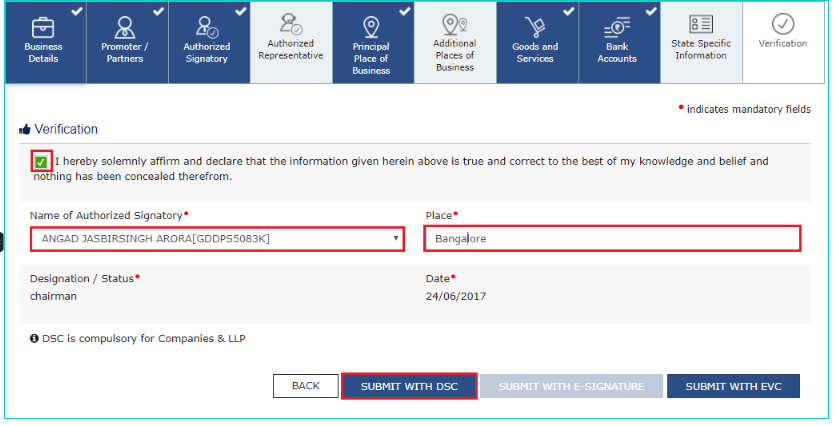
Task: Click SUBMIT WITH E-SIGNATURE button
Action: [x=571, y=386]
